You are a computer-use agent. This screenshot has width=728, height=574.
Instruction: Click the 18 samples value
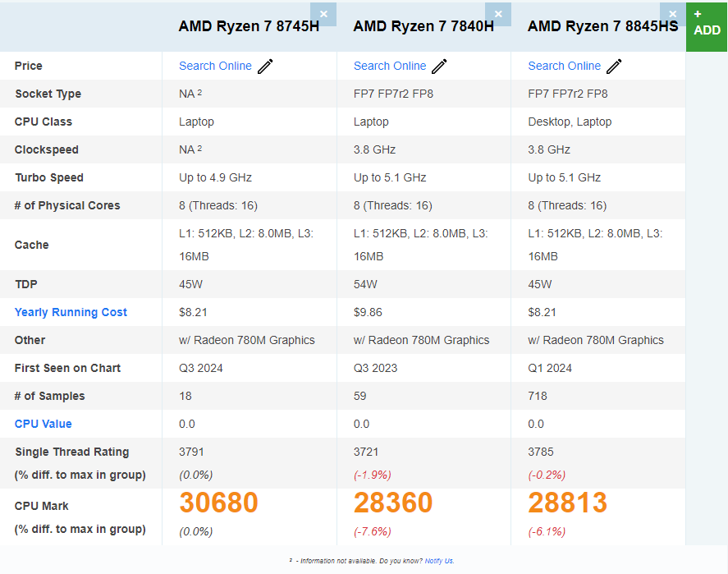coord(185,396)
